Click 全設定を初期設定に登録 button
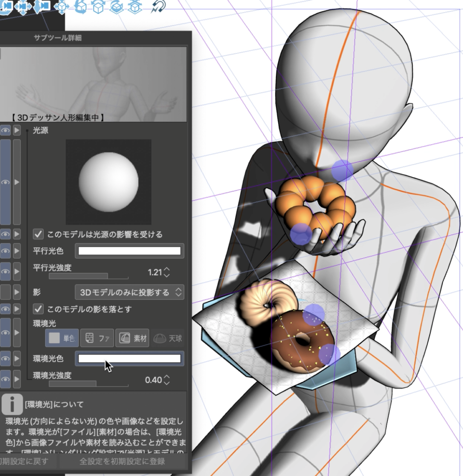Screen dimensions: 463x476 [122, 461]
